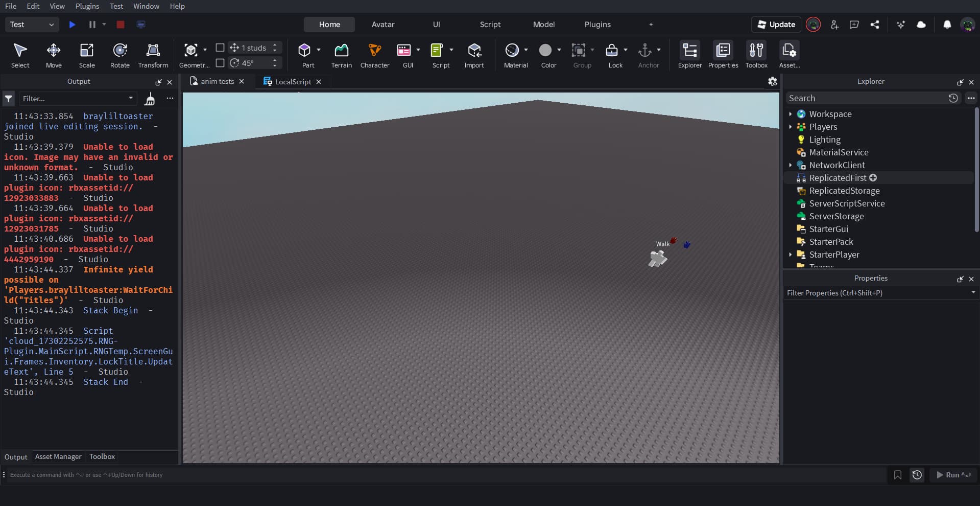Select the Move tool
Viewport: 980px width, 506px height.
point(54,55)
